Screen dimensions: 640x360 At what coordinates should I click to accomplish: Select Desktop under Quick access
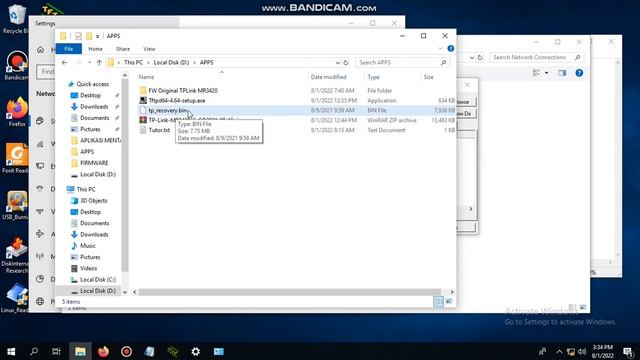point(90,95)
